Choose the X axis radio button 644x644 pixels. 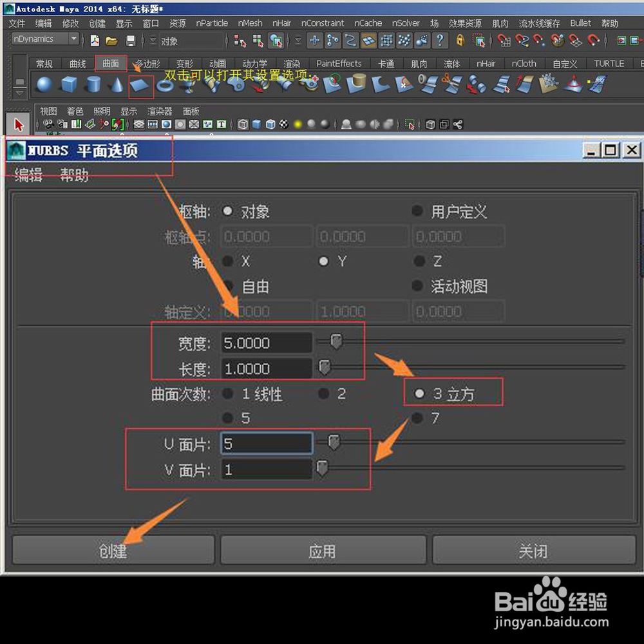pyautogui.click(x=227, y=261)
